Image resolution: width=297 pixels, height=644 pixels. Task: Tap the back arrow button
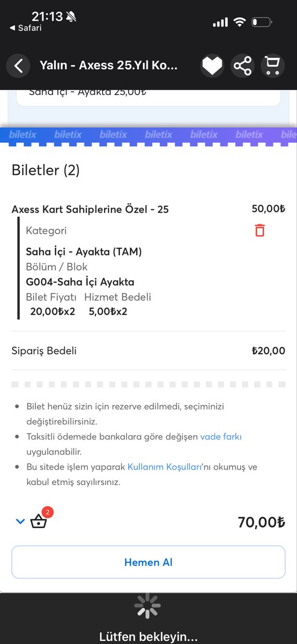click(18, 66)
